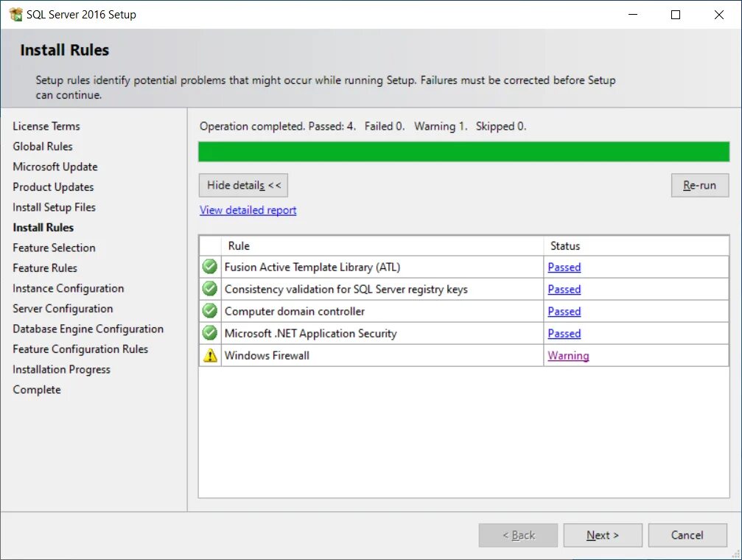Open Passed status for Microsoft .NET Application Security
This screenshot has width=742, height=560.
click(564, 333)
